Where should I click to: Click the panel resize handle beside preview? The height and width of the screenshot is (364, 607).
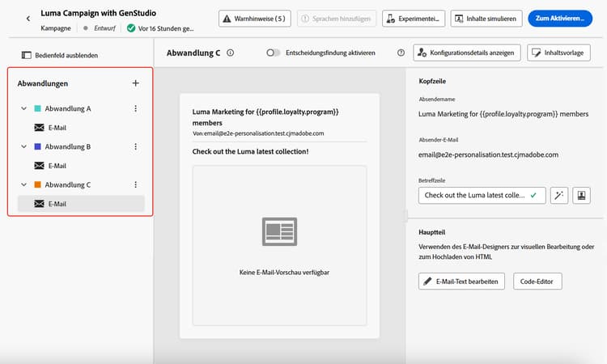point(405,215)
